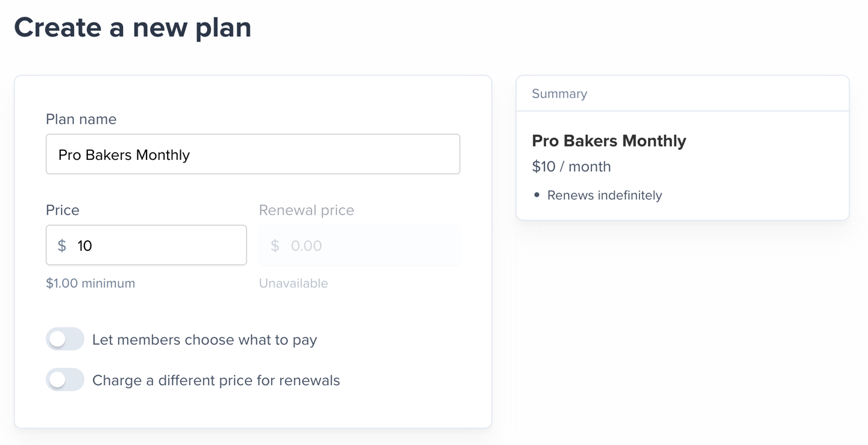The width and height of the screenshot is (868, 445).
Task: Click the "$1.00 minimum" helper text
Action: coord(90,283)
